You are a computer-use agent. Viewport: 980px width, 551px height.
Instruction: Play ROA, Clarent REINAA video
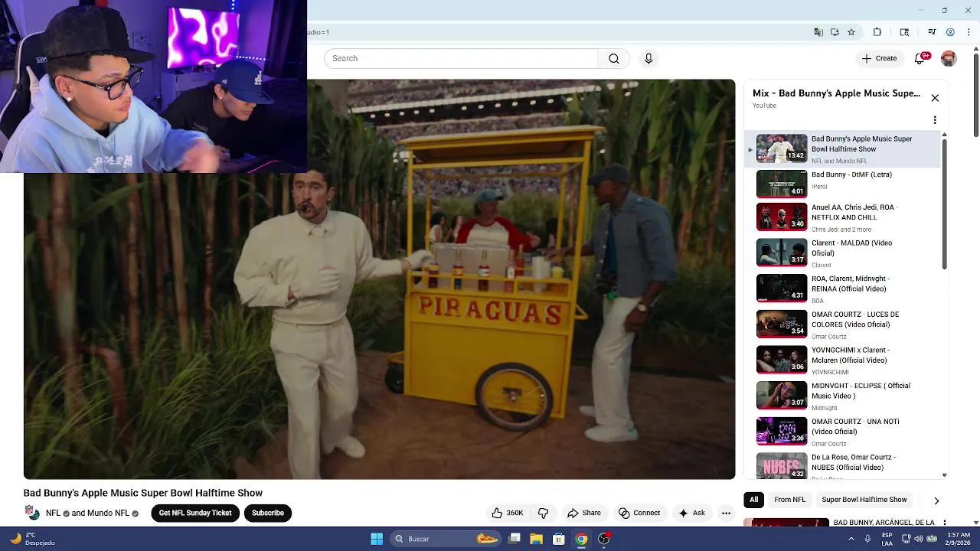pyautogui.click(x=842, y=289)
